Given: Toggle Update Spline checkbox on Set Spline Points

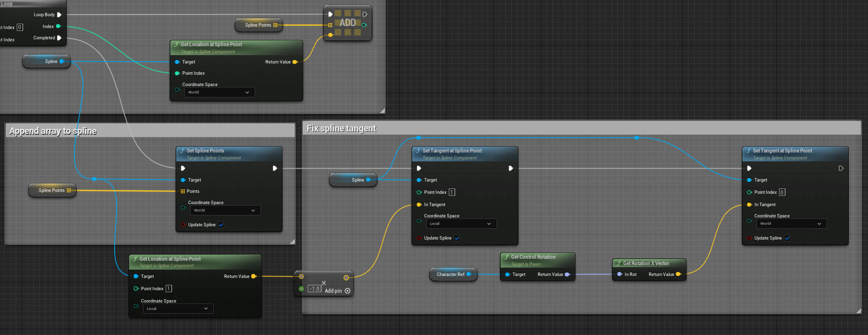Looking at the screenshot, I should coord(221,225).
